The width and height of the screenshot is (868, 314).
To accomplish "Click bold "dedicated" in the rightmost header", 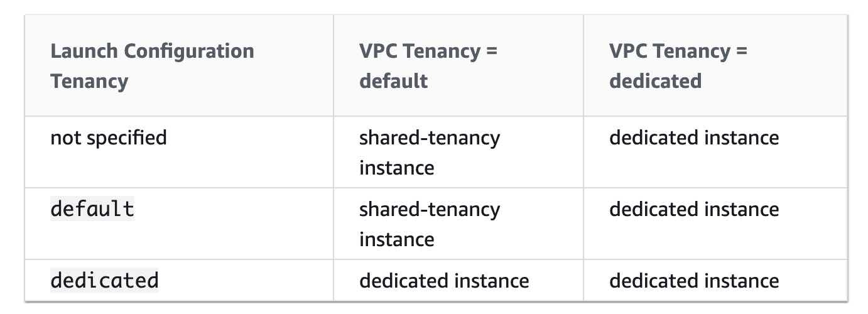I will click(655, 81).
